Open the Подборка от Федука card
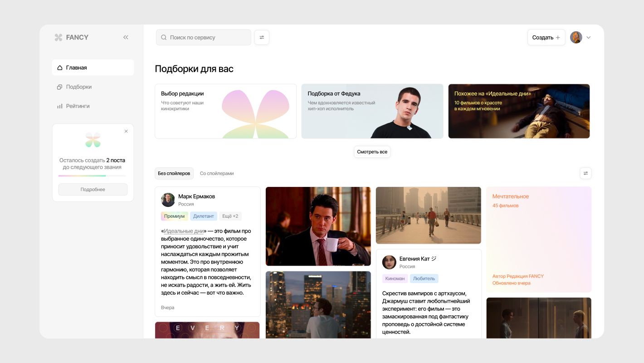 click(x=372, y=111)
